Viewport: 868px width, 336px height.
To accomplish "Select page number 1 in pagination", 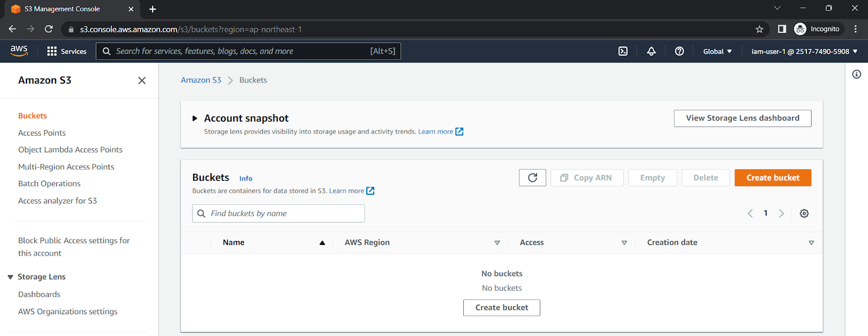I will [765, 213].
